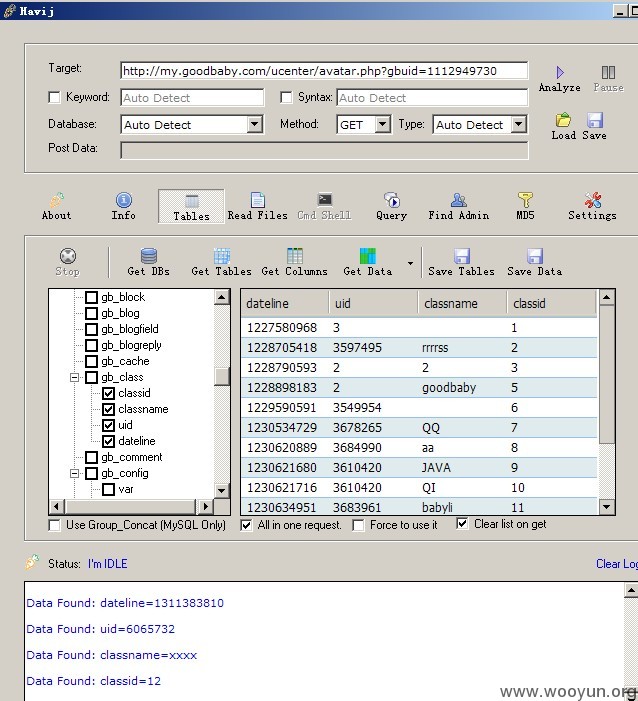Click the data grid scroll down arrow

[x=607, y=507]
